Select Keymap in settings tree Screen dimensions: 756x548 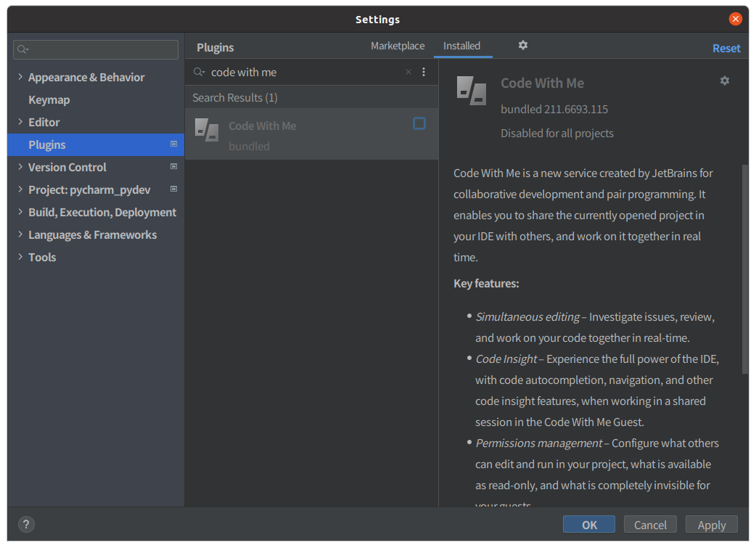pos(49,100)
